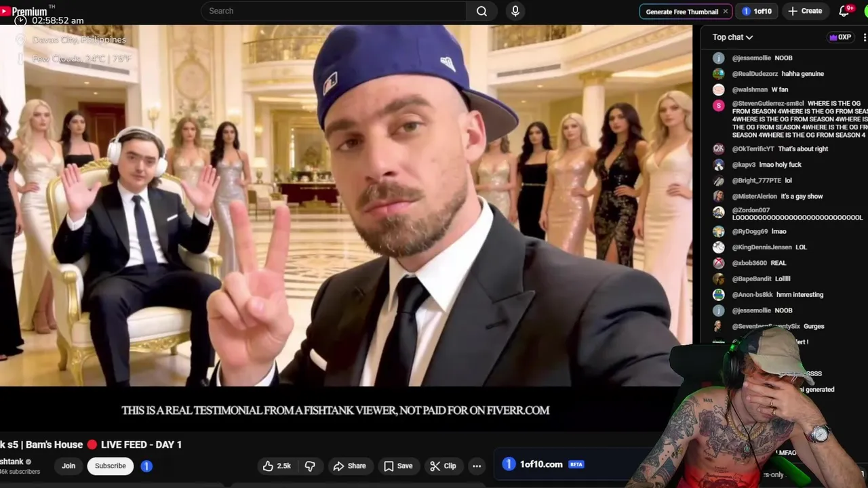Screen dimensions: 868x488
Task: Create a Clip with scissors button
Action: tap(443, 466)
